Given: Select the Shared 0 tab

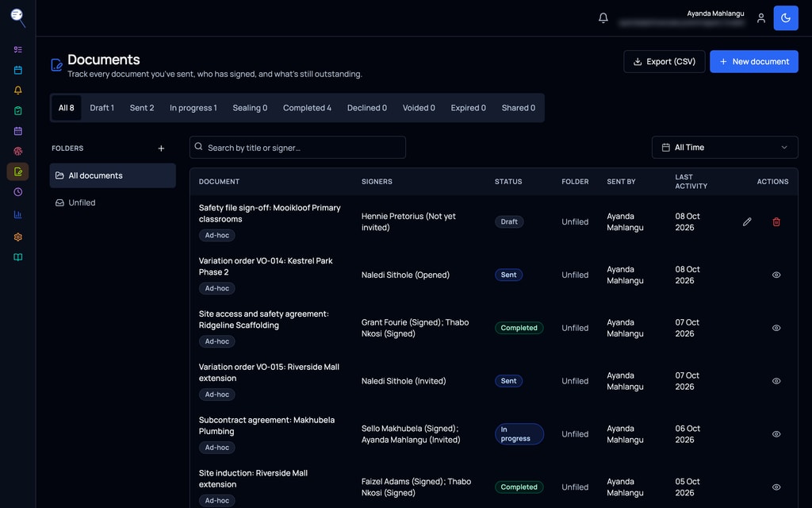Looking at the screenshot, I should coord(519,108).
